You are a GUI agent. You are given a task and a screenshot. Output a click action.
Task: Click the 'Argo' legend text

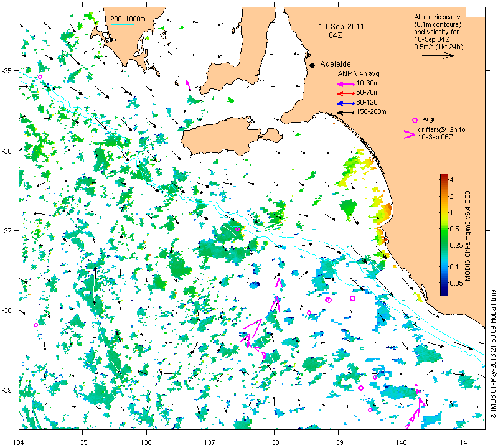pos(430,119)
